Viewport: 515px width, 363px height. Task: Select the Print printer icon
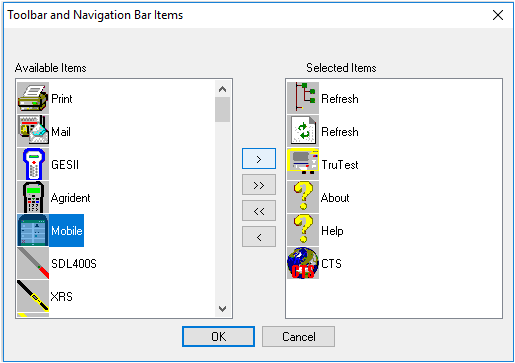coord(33,98)
